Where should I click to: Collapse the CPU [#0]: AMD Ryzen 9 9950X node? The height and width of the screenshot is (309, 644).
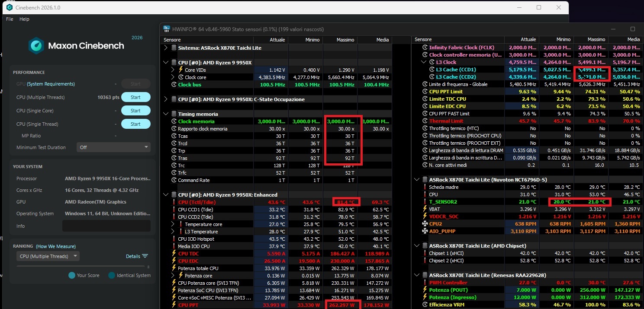coord(166,63)
